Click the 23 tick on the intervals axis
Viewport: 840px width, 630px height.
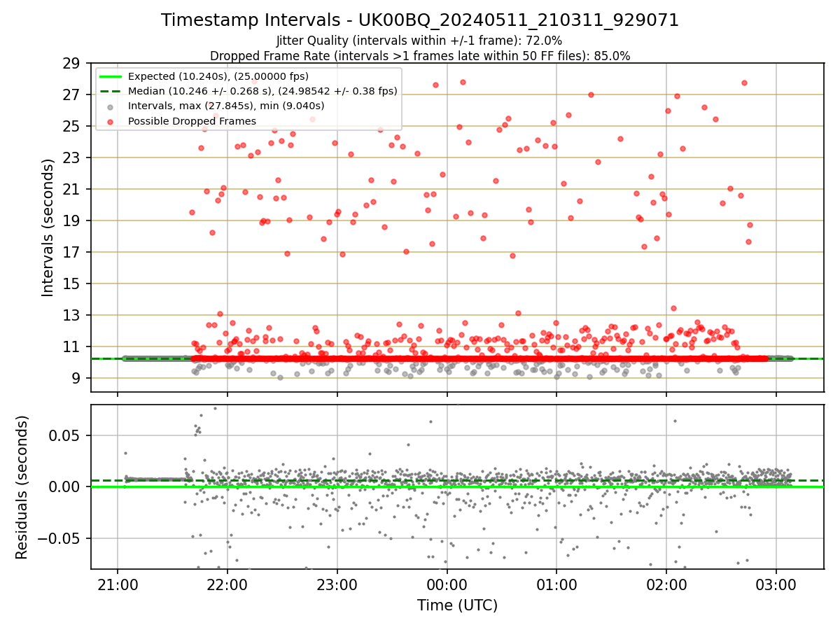pos(72,157)
